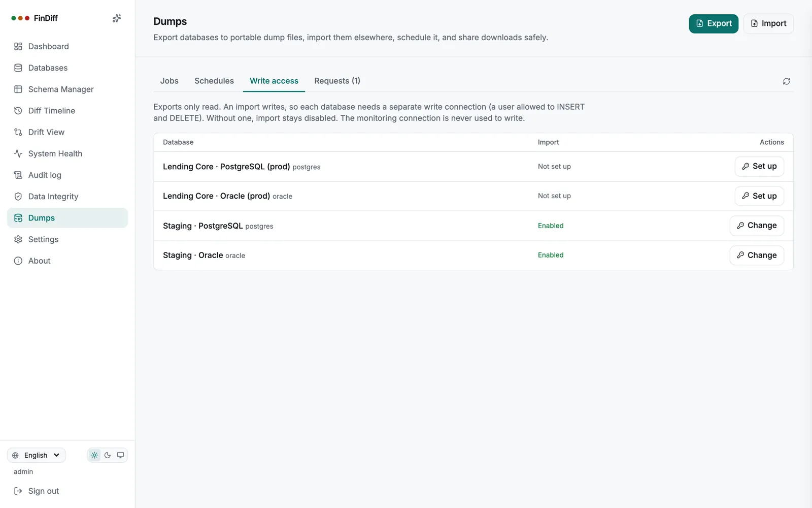Viewport: 812px width, 508px height.
Task: Click the Export button
Action: coord(714,23)
